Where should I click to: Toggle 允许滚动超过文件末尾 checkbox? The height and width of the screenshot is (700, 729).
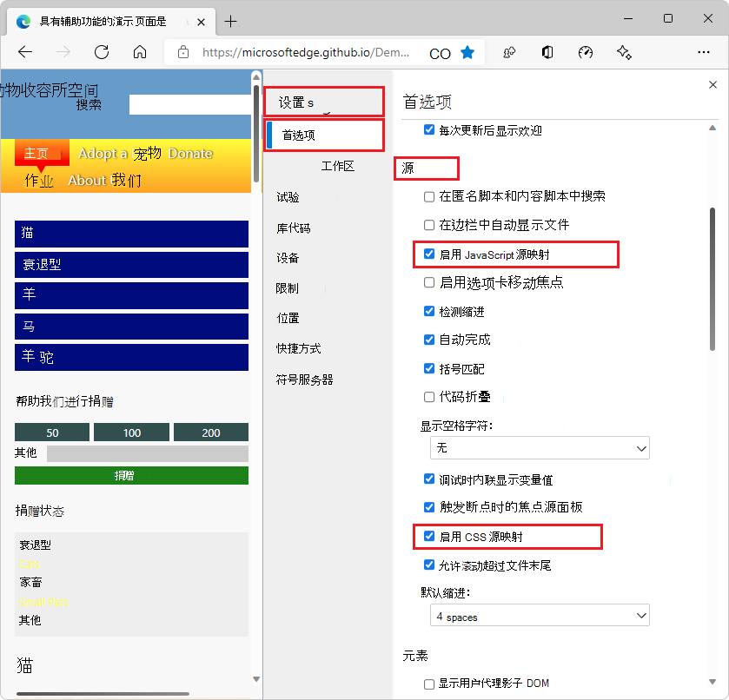(x=429, y=565)
